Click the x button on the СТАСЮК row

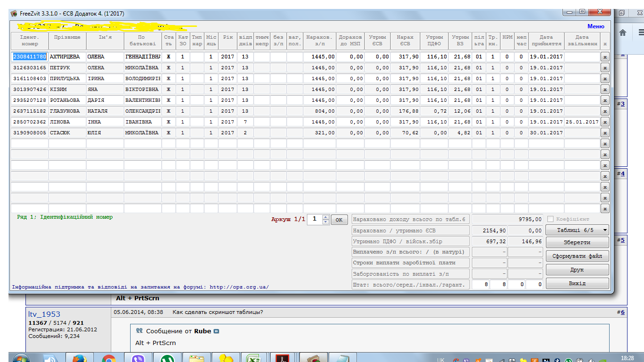605,133
